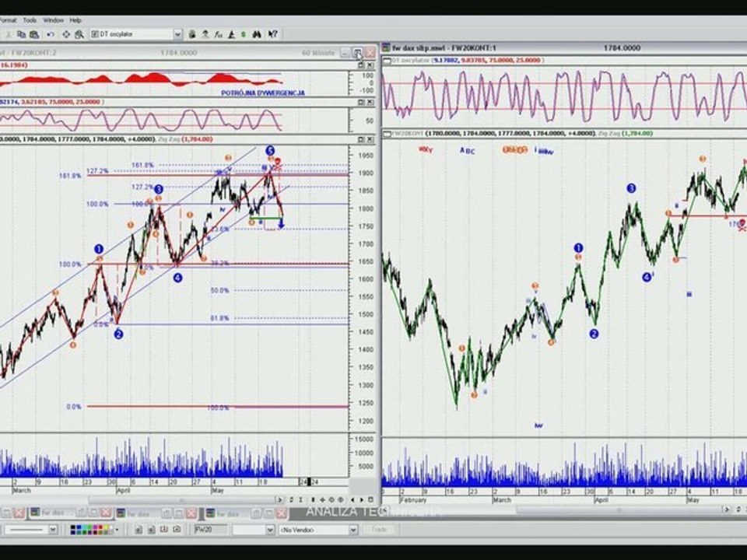The width and height of the screenshot is (747, 560).
Task: Click the right chart horizontal scrollbar
Action: [619, 510]
